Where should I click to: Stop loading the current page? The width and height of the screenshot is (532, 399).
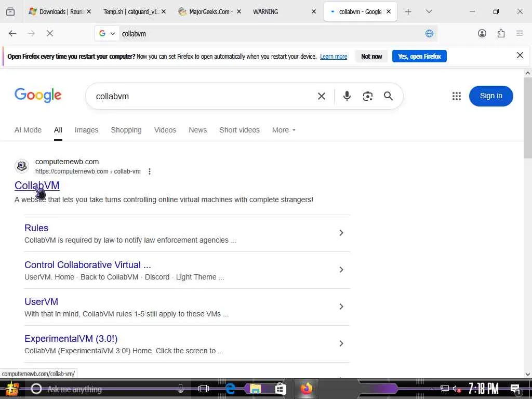tap(50, 33)
